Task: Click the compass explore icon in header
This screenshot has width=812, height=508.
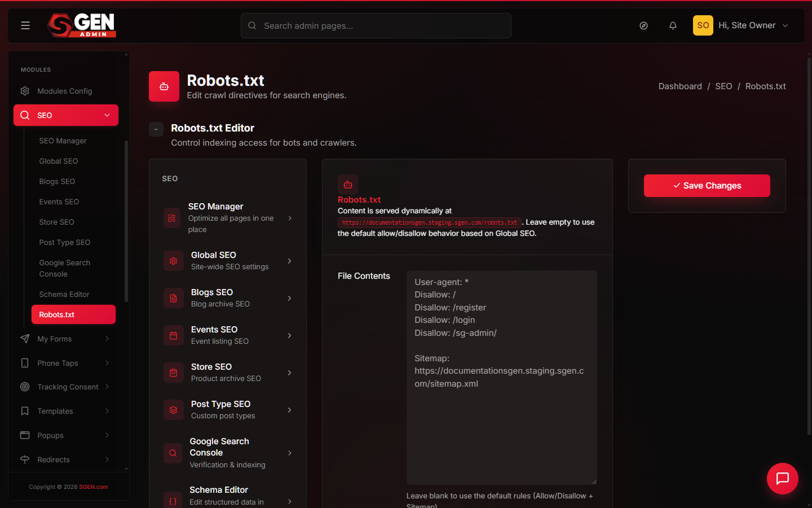Action: tap(643, 25)
